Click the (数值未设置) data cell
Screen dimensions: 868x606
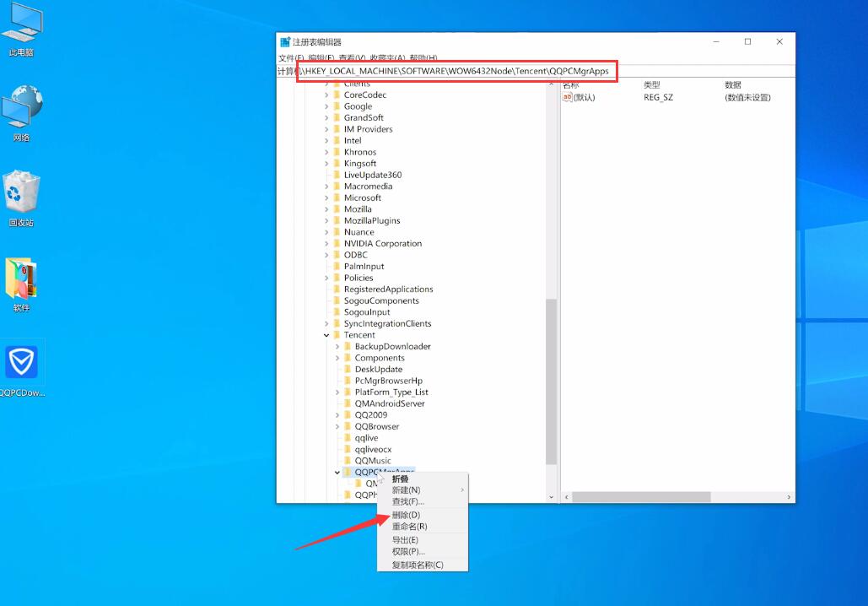[747, 98]
